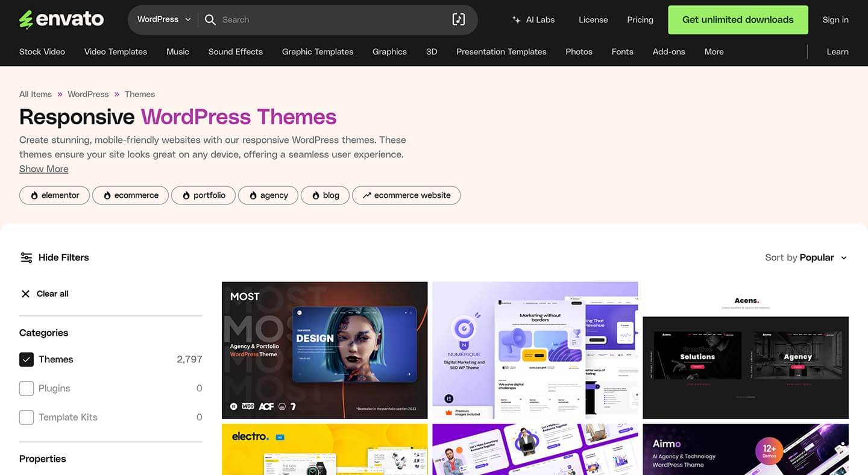Click the Categories section heading

point(43,333)
